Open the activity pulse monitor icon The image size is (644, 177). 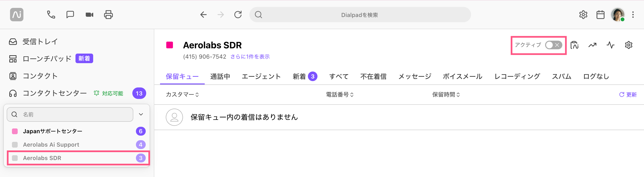[x=611, y=45]
